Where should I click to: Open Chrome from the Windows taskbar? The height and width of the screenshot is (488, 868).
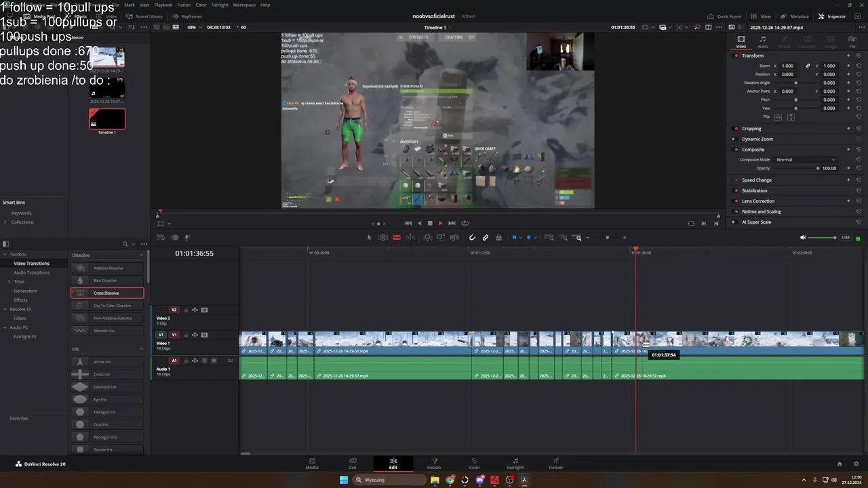(x=450, y=480)
